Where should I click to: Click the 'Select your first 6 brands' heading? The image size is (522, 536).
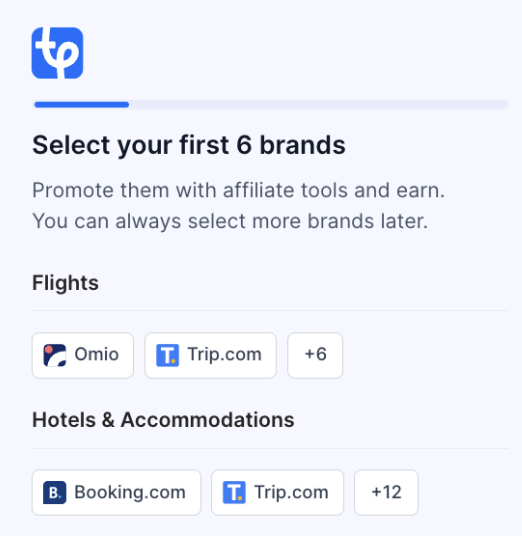click(189, 145)
